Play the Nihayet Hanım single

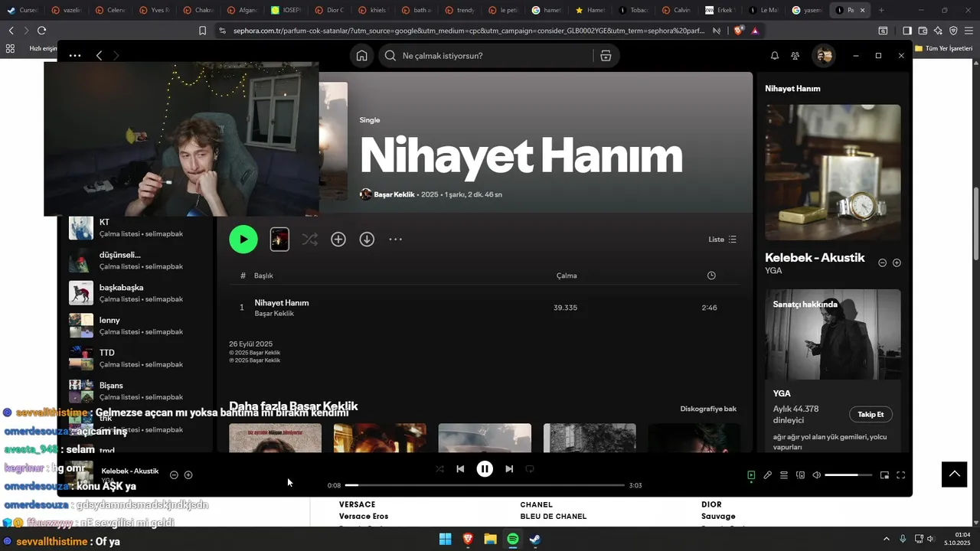tap(243, 240)
